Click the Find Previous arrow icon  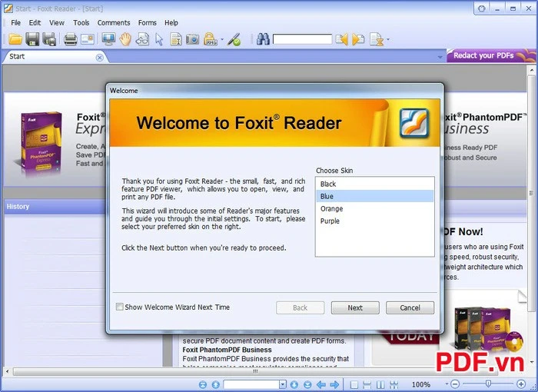pos(341,39)
